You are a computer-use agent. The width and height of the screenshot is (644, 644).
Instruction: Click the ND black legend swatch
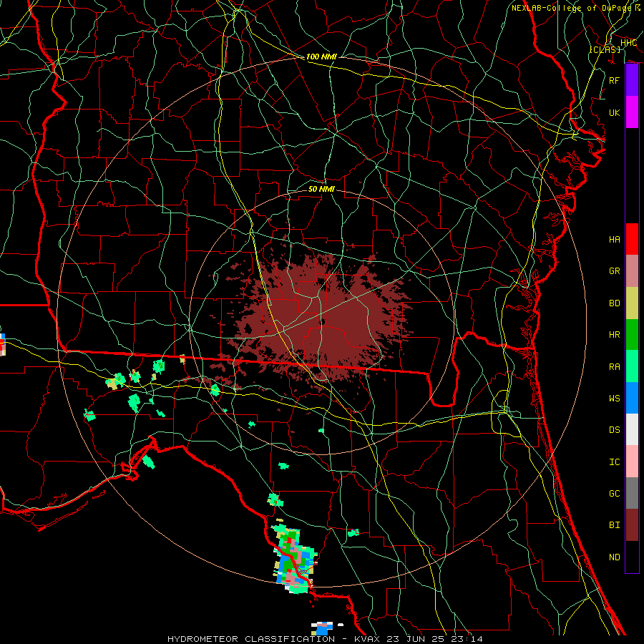pyautogui.click(x=632, y=557)
